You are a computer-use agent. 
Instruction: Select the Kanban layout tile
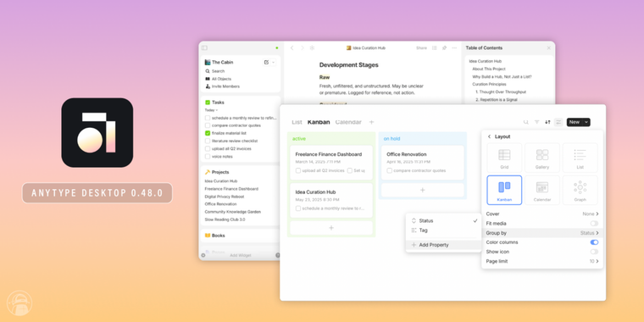point(504,190)
